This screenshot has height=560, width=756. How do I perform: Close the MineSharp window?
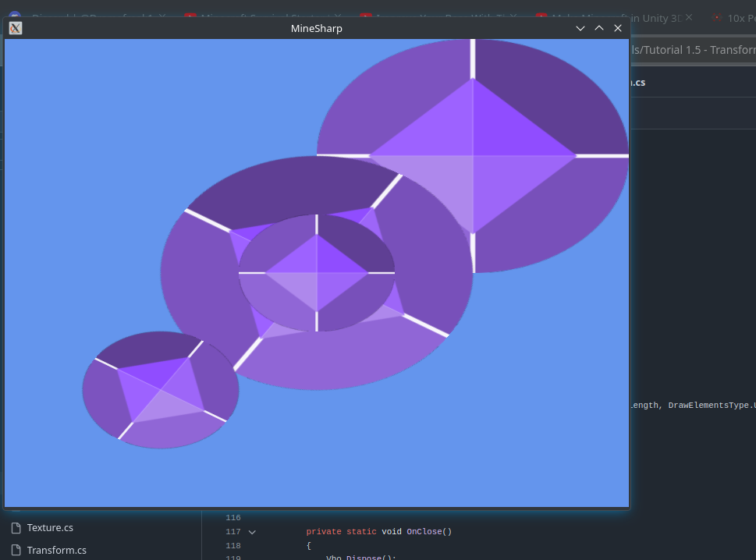coord(618,28)
